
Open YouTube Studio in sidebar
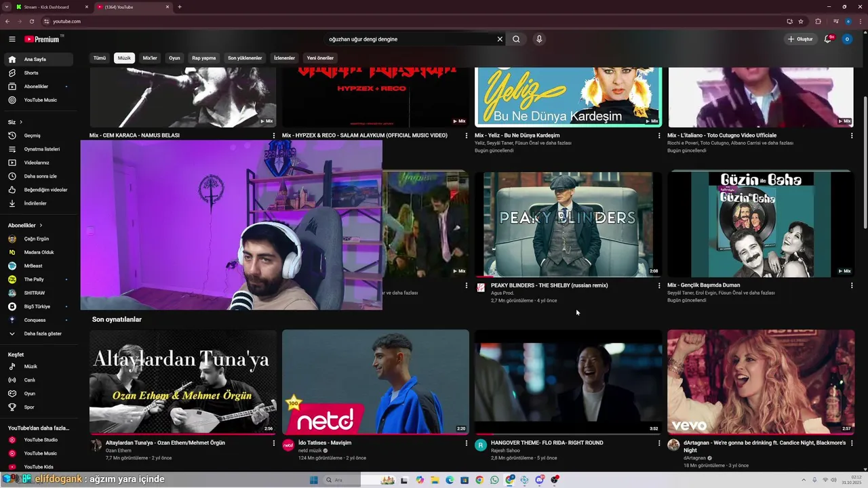pyautogui.click(x=39, y=440)
